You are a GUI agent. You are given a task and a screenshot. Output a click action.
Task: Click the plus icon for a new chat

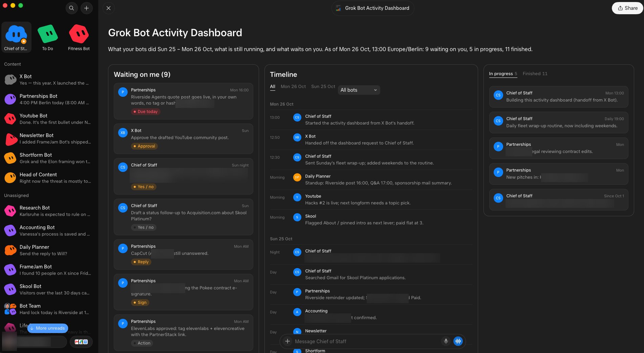tap(87, 8)
